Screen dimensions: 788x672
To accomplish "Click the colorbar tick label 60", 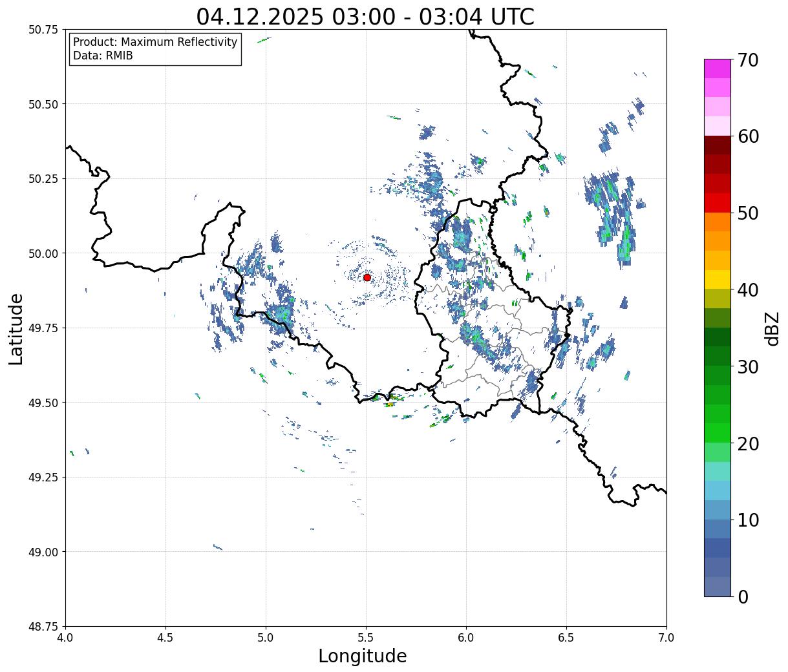I will pos(747,136).
